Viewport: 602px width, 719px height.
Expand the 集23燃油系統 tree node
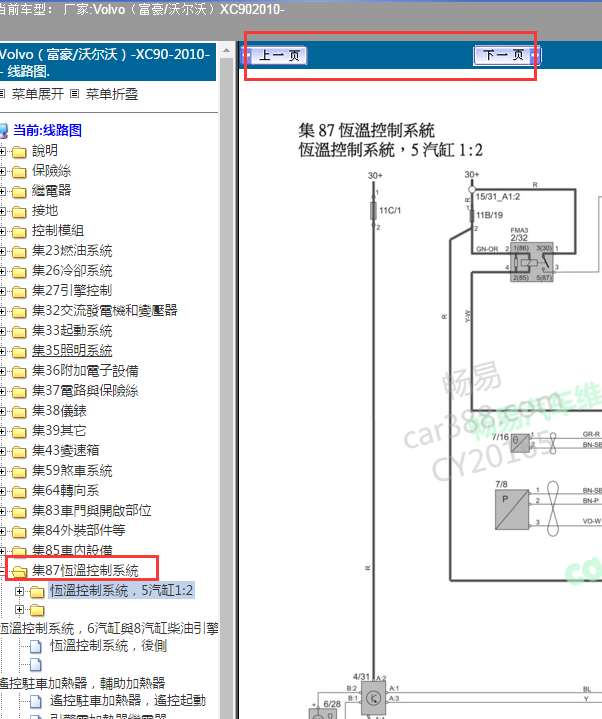click(x=2, y=251)
